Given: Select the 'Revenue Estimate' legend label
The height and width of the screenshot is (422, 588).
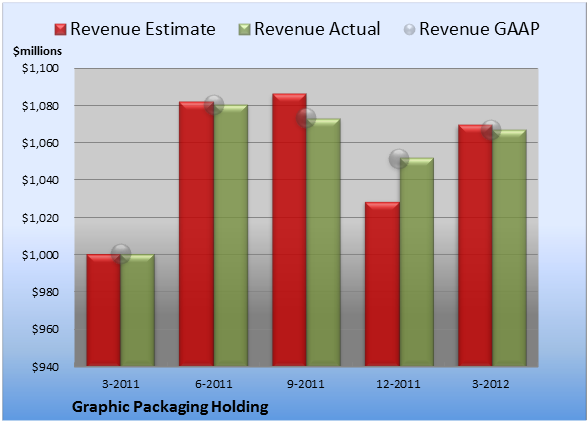Looking at the screenshot, I should (x=143, y=29).
